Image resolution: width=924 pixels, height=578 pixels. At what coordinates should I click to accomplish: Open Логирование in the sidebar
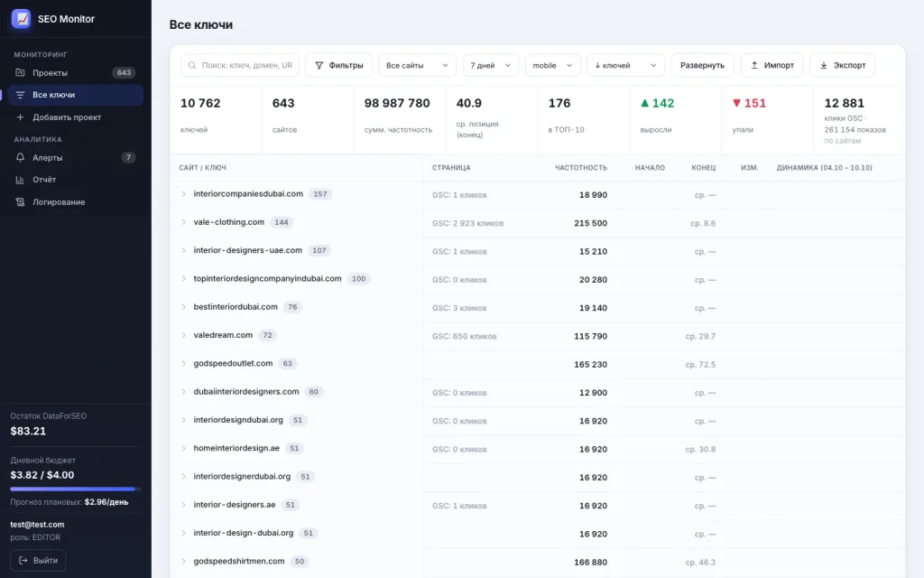coord(76,201)
